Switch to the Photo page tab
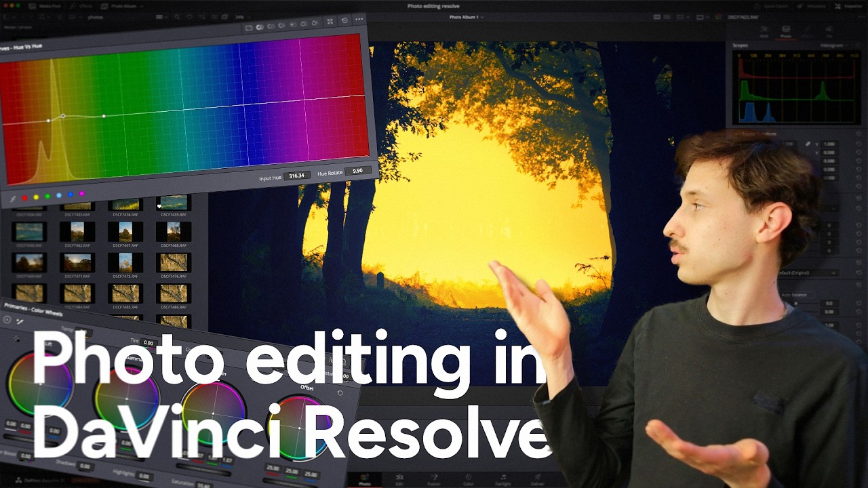868x488 pixels. 364,479
